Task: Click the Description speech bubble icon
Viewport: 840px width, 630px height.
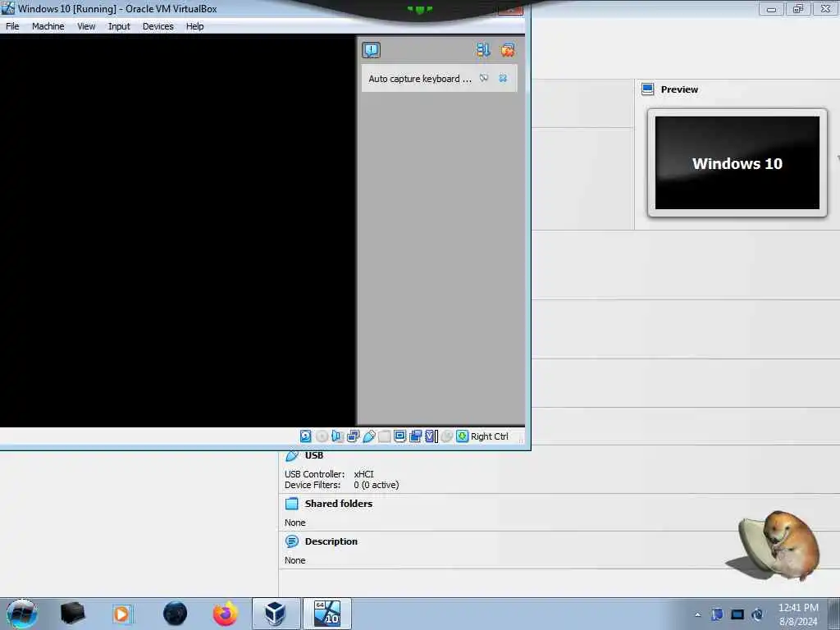Action: 292,541
